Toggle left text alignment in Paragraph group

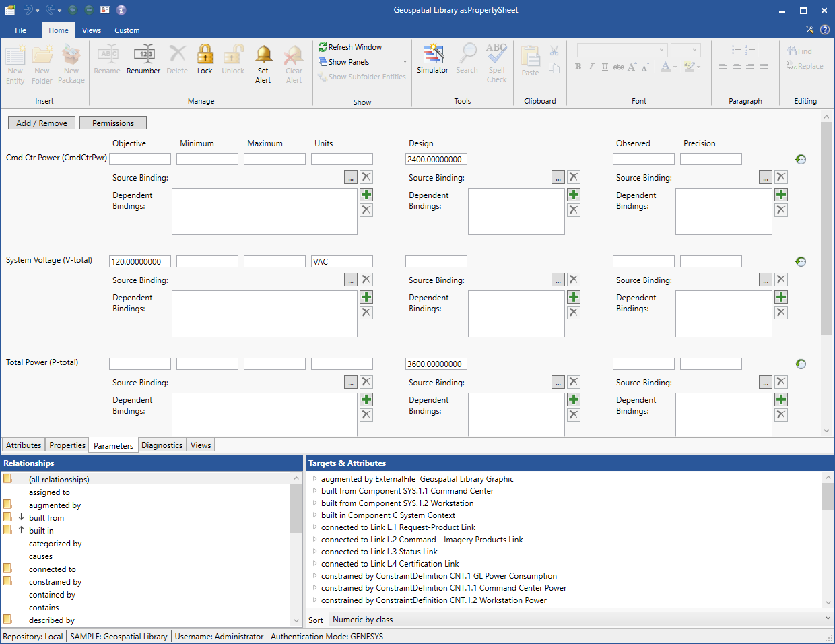tap(723, 66)
